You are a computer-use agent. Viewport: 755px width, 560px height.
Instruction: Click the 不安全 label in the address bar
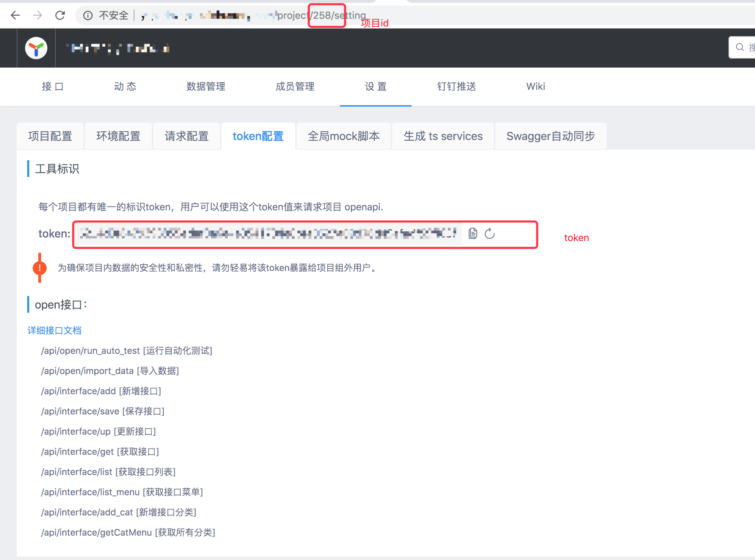click(114, 15)
